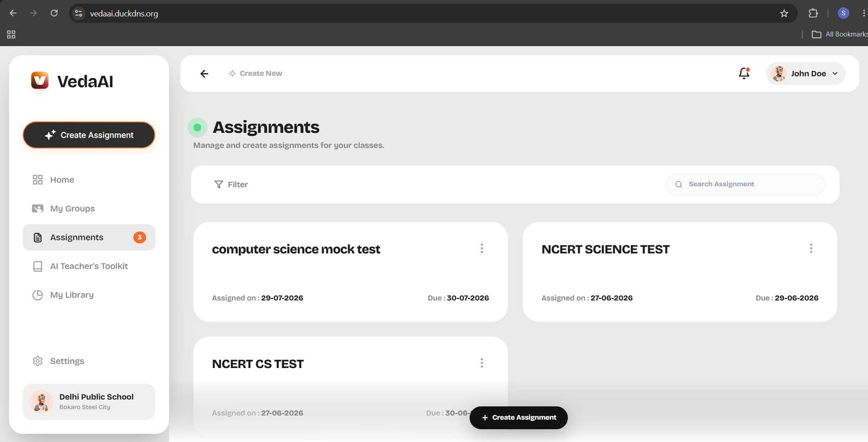
Task: Open the All Bookmarks folder
Action: [840, 34]
